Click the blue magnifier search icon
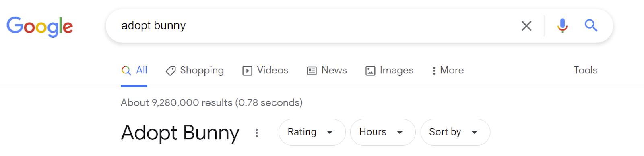The height and width of the screenshot is (156, 644). pyautogui.click(x=591, y=25)
